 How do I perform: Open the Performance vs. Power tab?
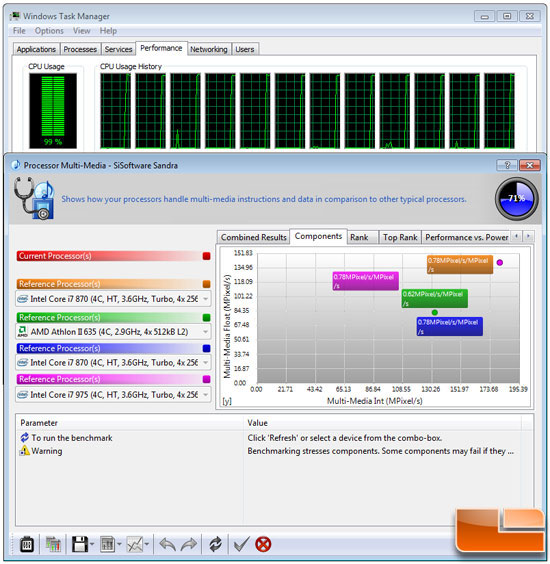coord(466,237)
